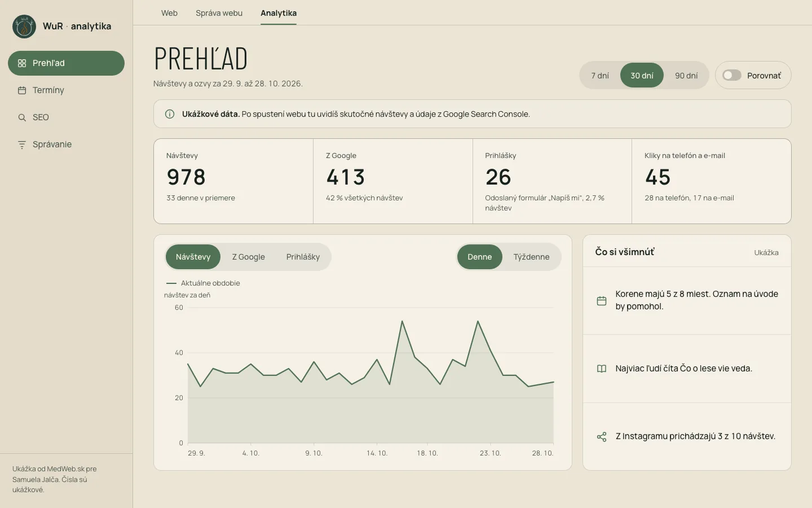This screenshot has height=508, width=812.
Task: Click the Prihlášky 26 stat card
Action: pos(552,181)
